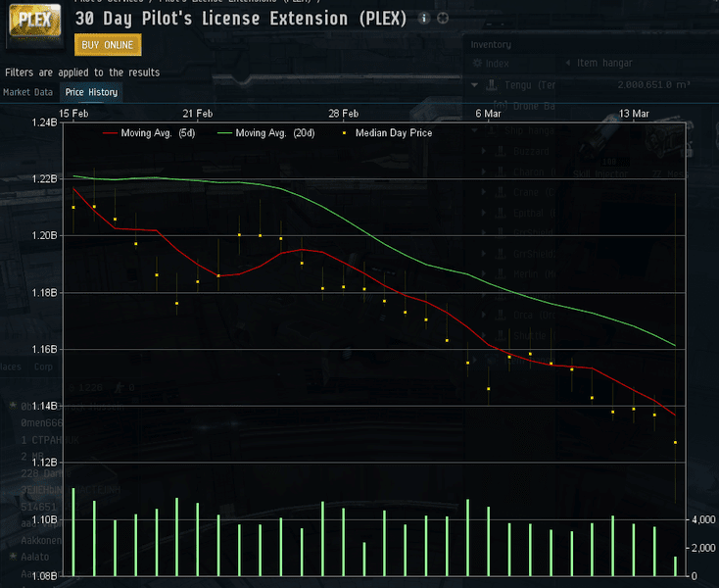
Task: Click the Moving Avg. (5d) legend entry
Action: pos(149,133)
